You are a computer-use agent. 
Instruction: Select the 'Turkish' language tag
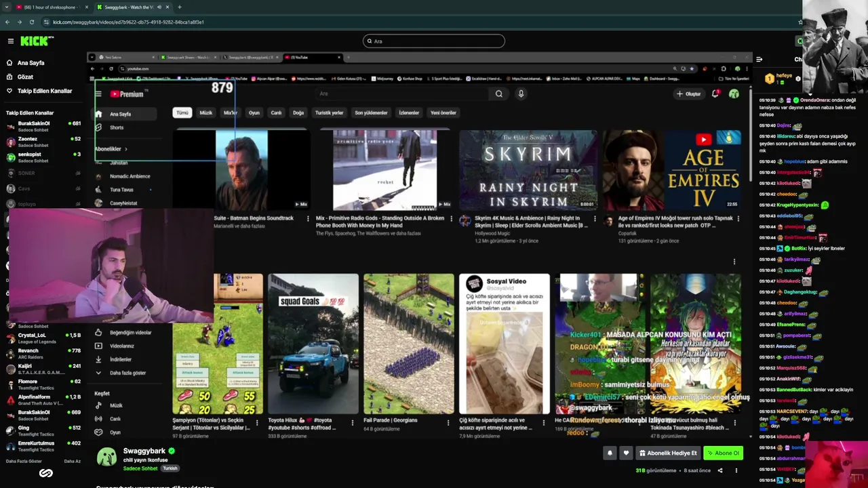coord(170,468)
